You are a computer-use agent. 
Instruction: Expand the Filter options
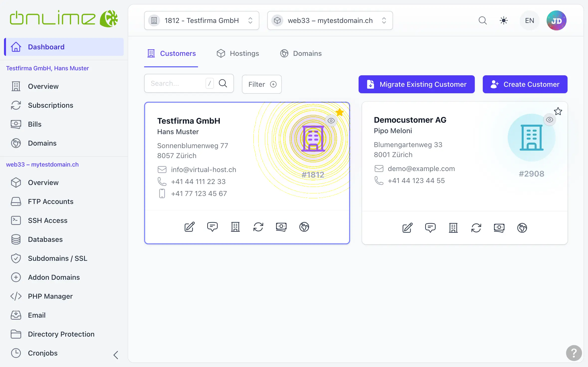click(x=262, y=84)
